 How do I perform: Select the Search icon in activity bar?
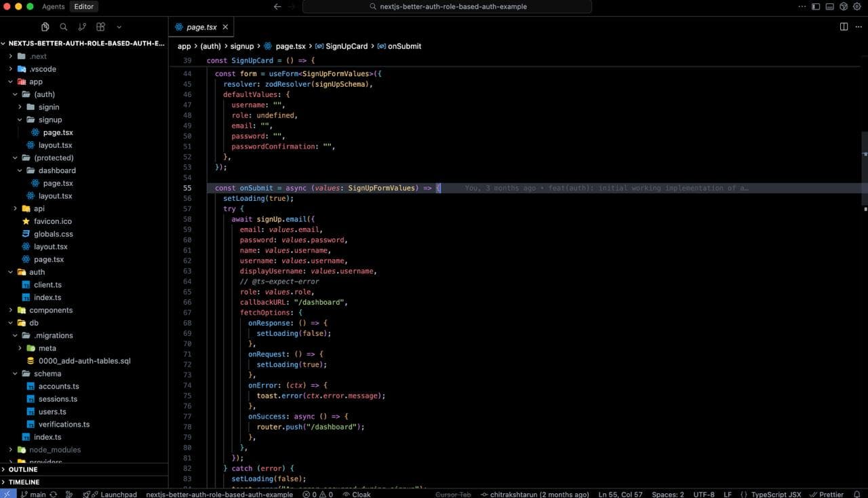point(63,27)
